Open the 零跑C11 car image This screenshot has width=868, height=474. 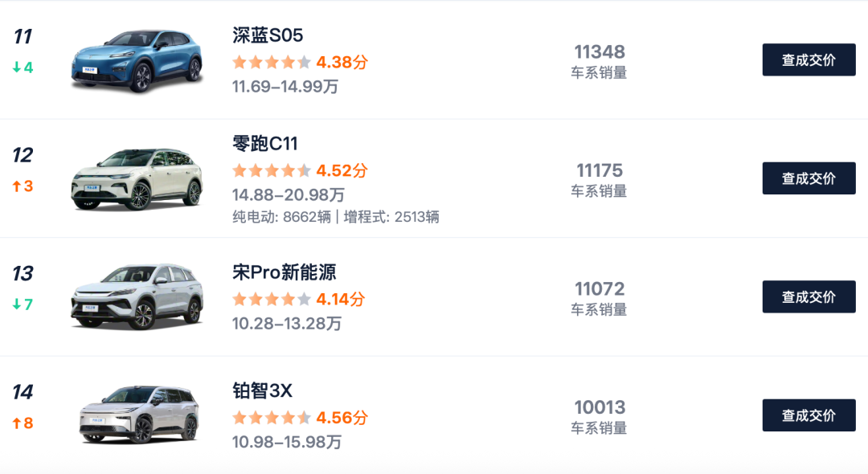[137, 179]
